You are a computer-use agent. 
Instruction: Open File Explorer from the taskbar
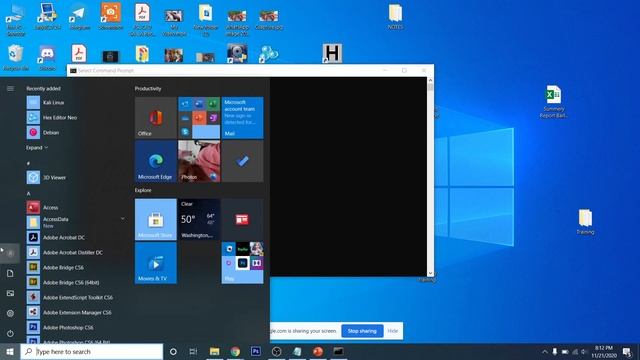coord(215,351)
